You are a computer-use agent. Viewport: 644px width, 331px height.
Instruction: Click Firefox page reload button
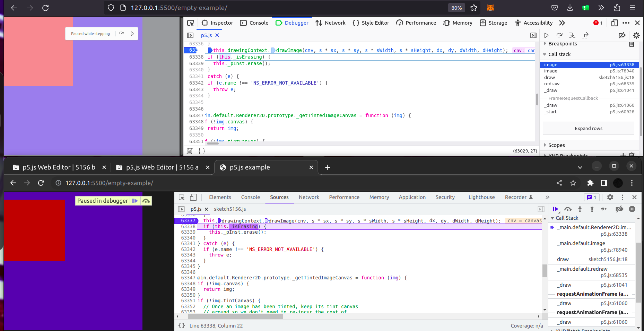[45, 8]
